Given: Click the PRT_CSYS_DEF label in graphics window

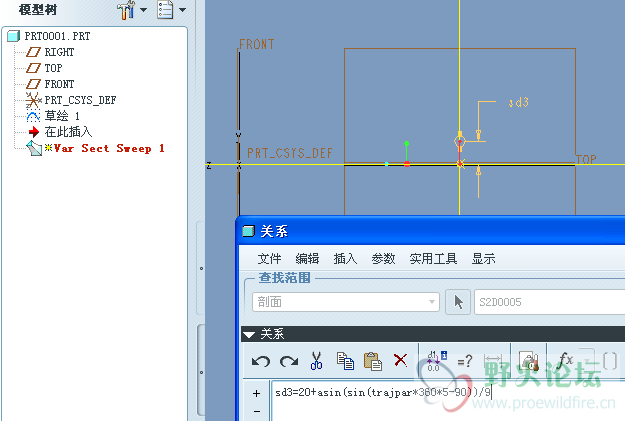Looking at the screenshot, I should click(289, 153).
